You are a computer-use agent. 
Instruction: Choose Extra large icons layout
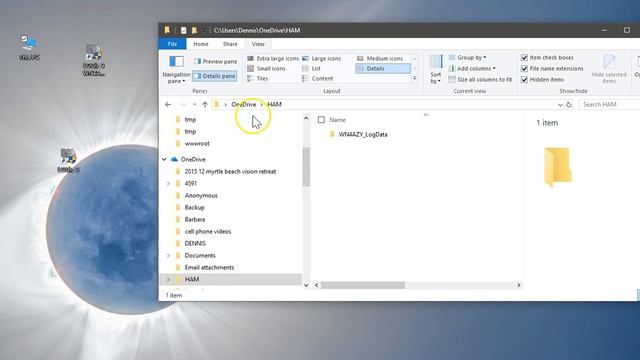273,59
